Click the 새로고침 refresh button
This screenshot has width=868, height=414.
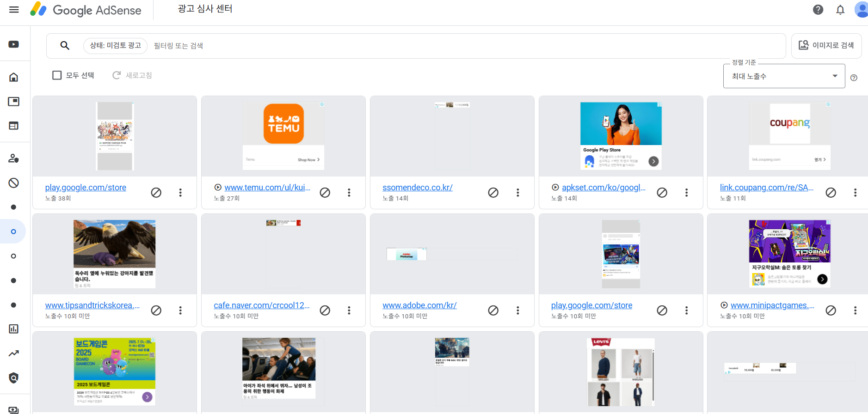[132, 75]
